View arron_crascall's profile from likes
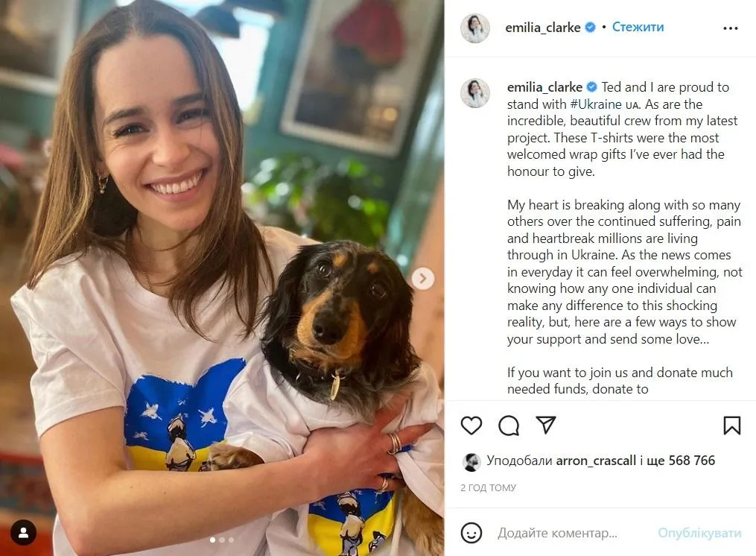756x556 pixels. click(x=596, y=461)
